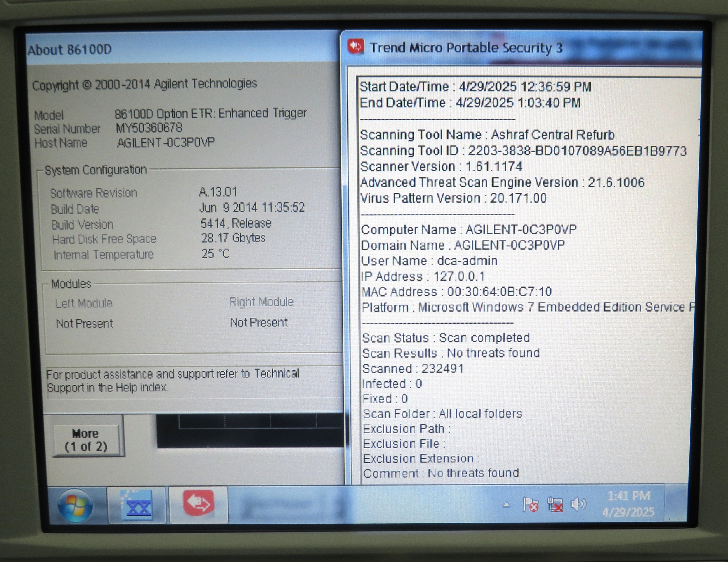Select host name AGILENT-0C3P0VP in About dialog
728x562 pixels.
pos(166,142)
